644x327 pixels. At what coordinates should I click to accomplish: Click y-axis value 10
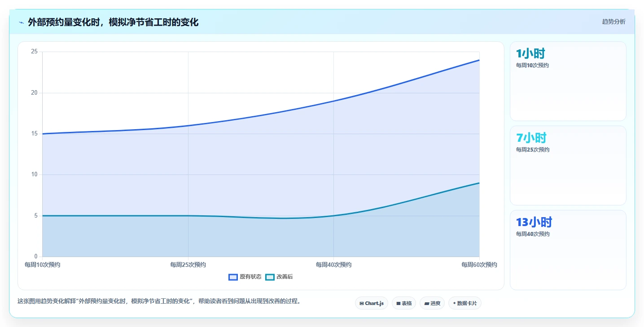point(34,174)
